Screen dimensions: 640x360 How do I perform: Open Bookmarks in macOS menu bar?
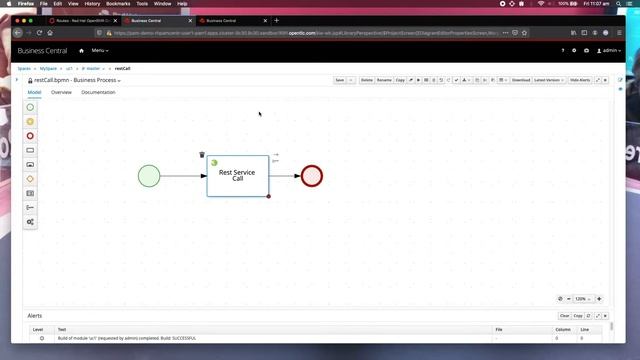click(x=118, y=4)
